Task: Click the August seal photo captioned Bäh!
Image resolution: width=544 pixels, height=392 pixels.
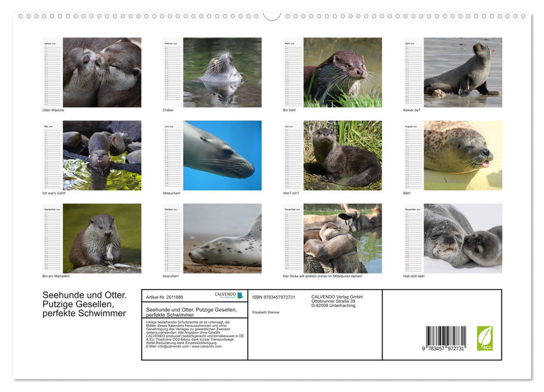Action: click(463, 155)
